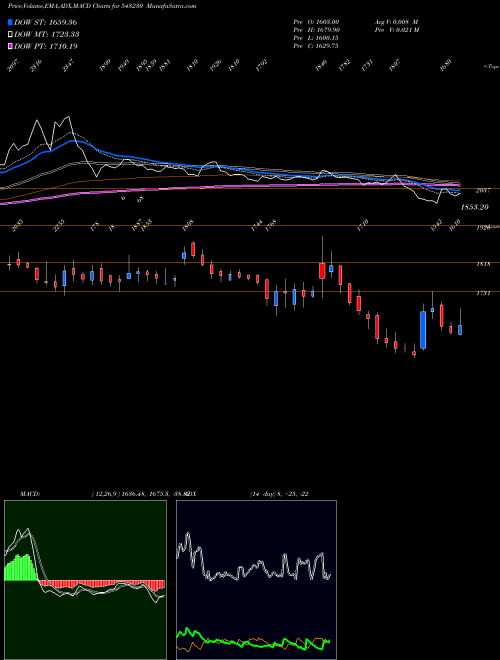Viewport: 500px width, 660px height.
Task: Click the 'DOW ST: 1659.36' legend label
Action: click(45, 22)
